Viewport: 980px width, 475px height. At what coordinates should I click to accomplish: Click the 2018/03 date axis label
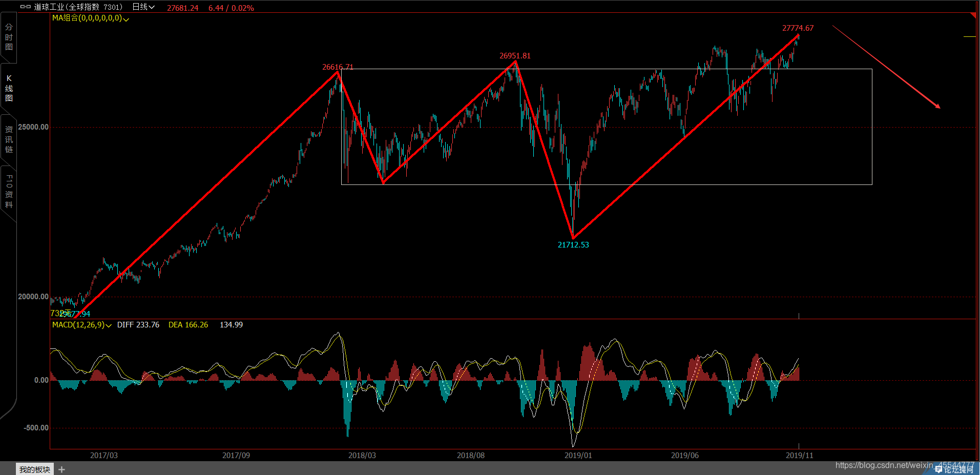point(362,456)
